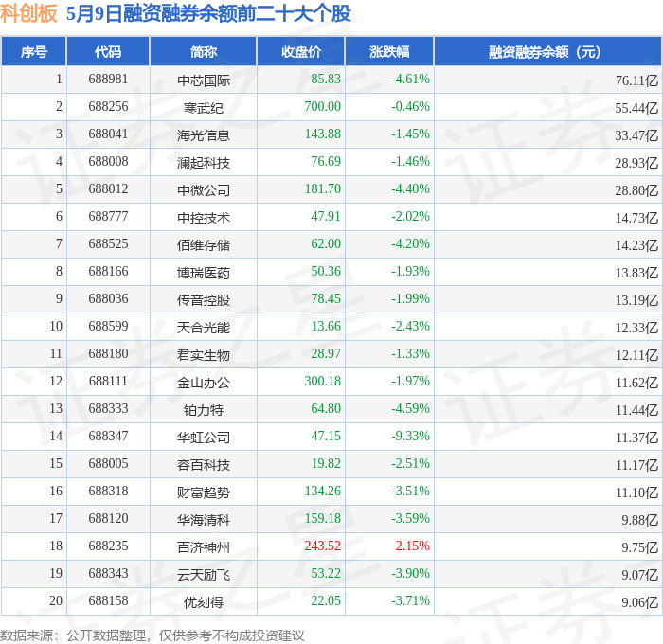The height and width of the screenshot is (644, 663).
Task: Click stock code 688008
Action: 108,161
